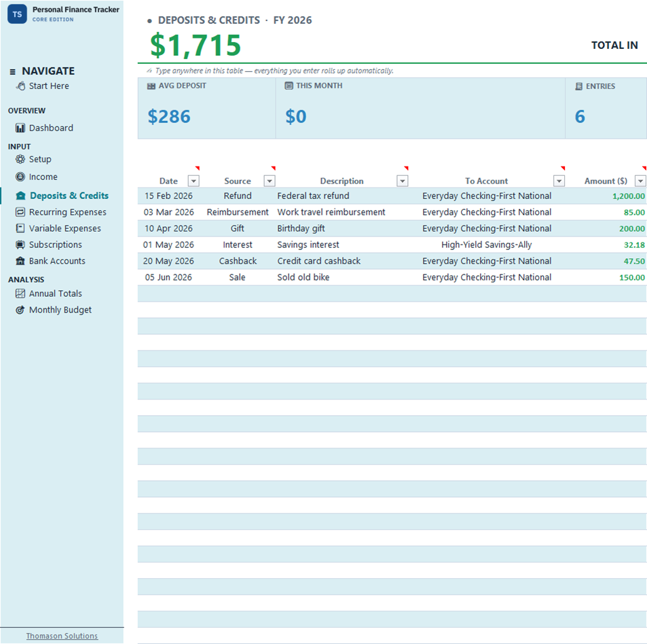
Task: Open the To Account filter dropdown
Action: coord(559,181)
